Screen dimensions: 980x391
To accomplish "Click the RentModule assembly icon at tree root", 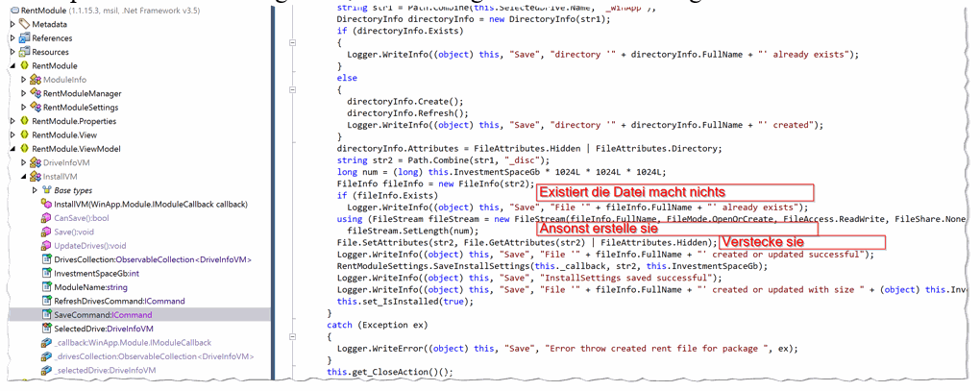I will (x=12, y=11).
